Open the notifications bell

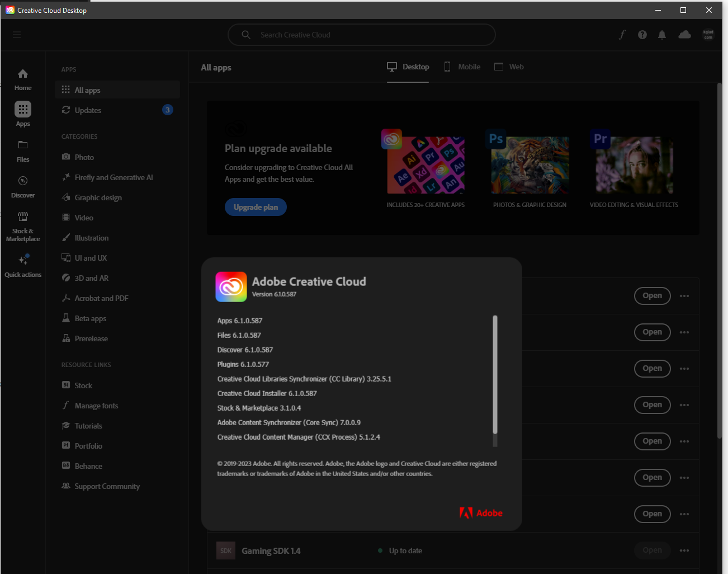(662, 34)
